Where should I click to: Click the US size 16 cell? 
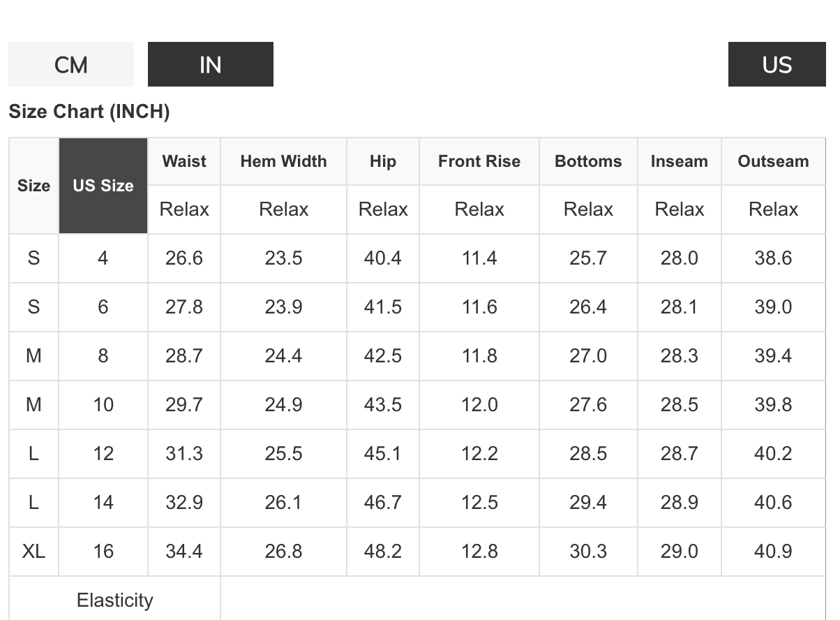[103, 552]
